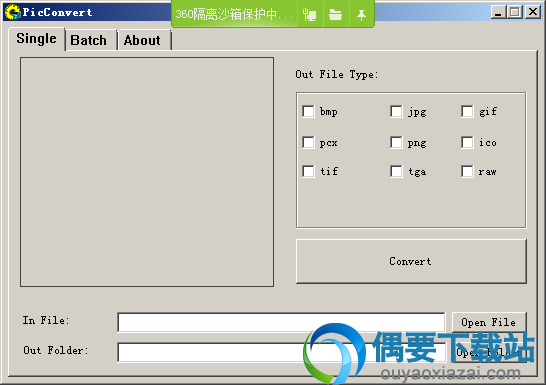The width and height of the screenshot is (546, 385).
Task: Click the image preview area
Action: 147,172
